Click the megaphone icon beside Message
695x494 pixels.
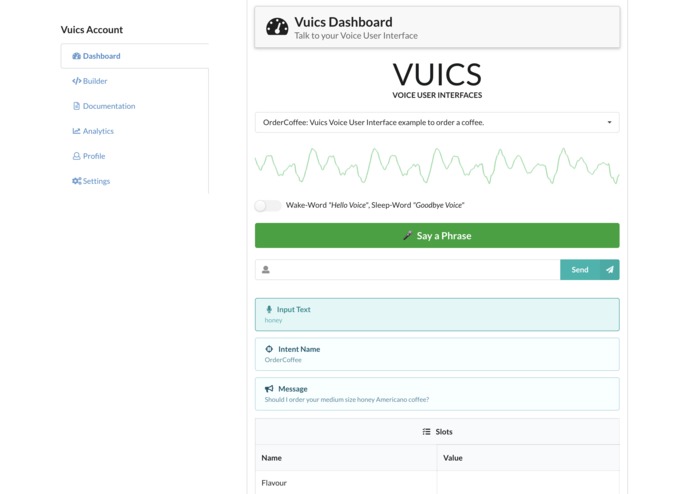pyautogui.click(x=269, y=389)
